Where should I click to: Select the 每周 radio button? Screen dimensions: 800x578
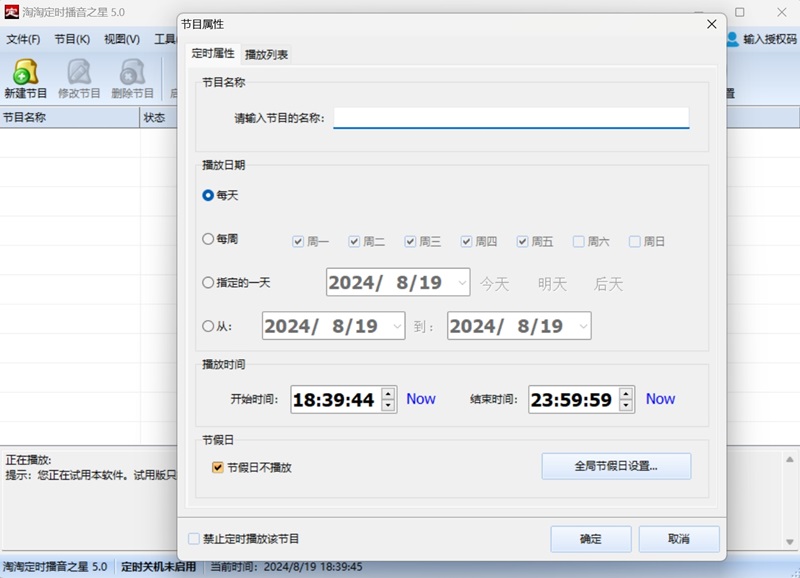tap(208, 240)
